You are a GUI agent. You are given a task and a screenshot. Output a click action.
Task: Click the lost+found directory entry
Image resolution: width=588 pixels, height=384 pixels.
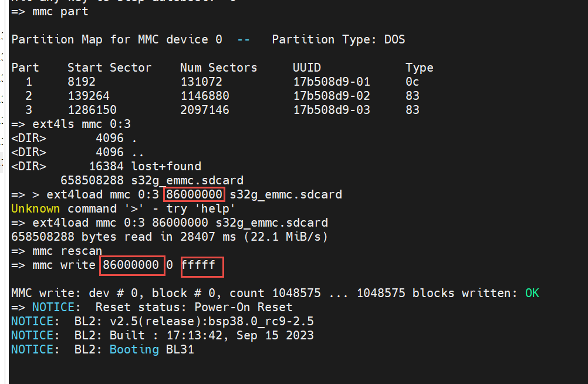point(166,166)
